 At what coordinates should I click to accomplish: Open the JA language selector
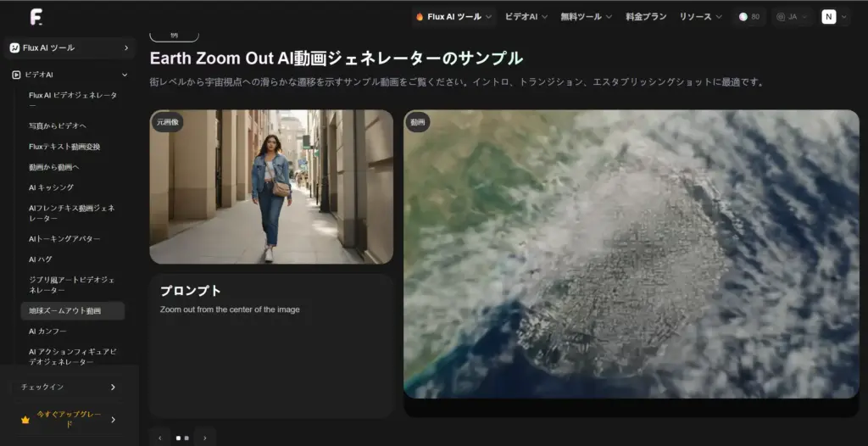[793, 17]
